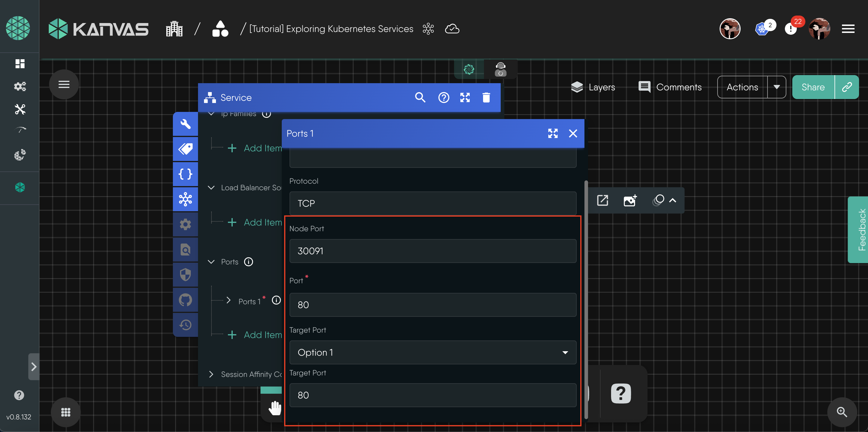Open the Actions dropdown arrow

776,87
